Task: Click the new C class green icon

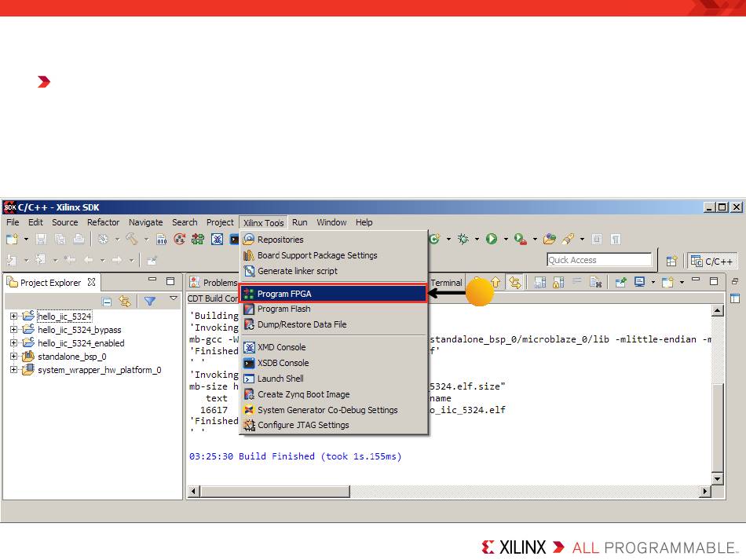Action: pos(434,239)
